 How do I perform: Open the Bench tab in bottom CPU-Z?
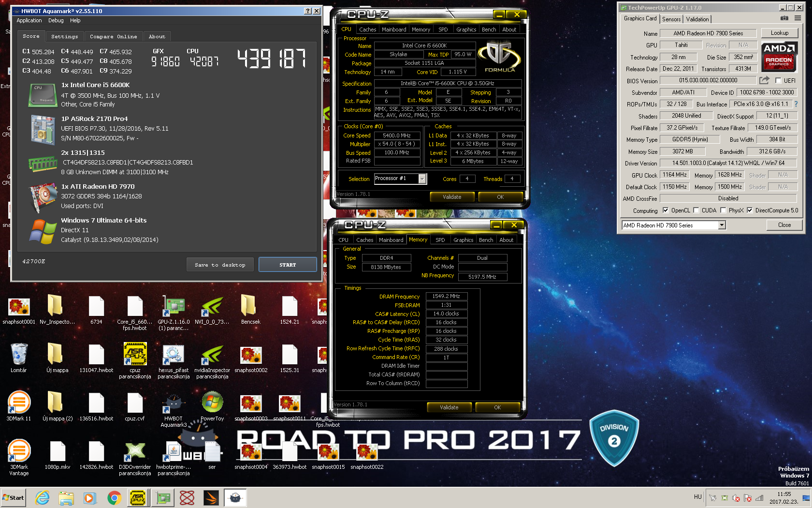[x=486, y=240]
